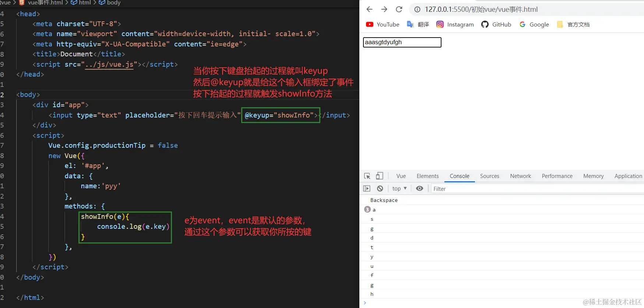Screen dimensions: 644x308
Task: Open the YouTube bookmark
Action: point(383,24)
